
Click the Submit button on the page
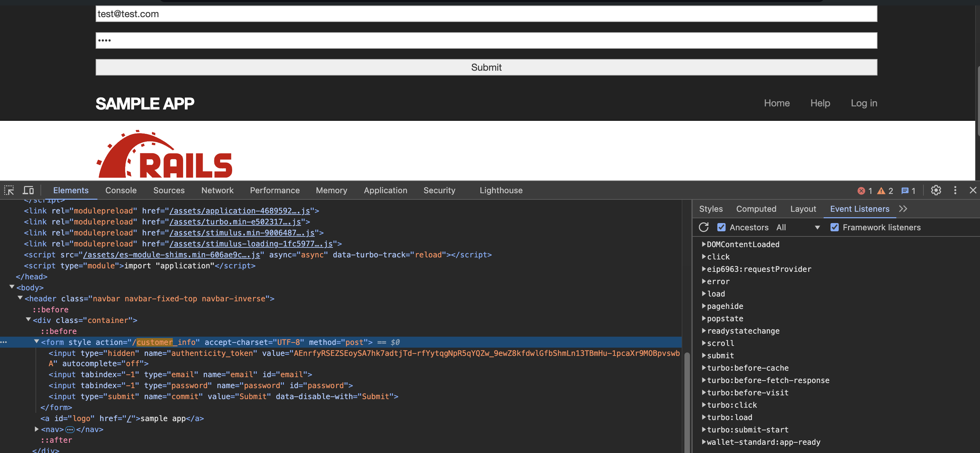(x=486, y=67)
